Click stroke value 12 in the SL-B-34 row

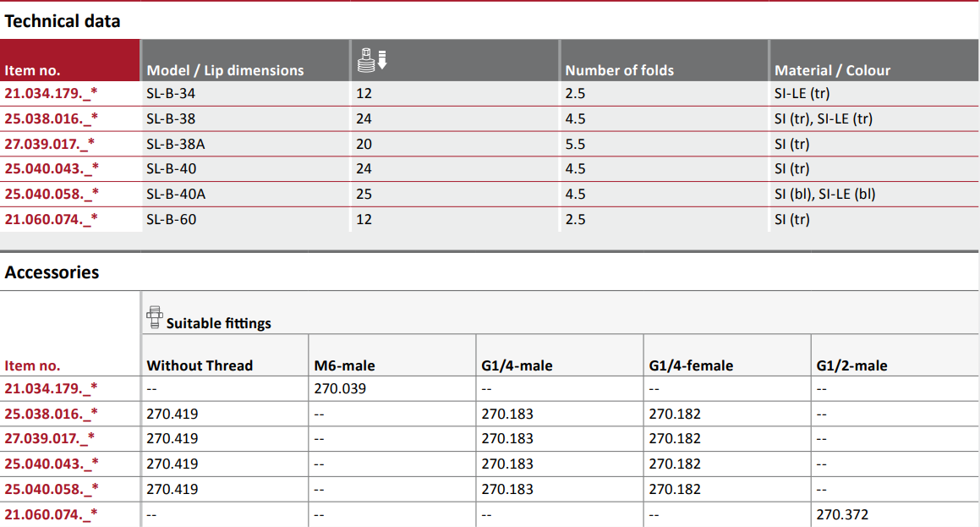pos(364,94)
